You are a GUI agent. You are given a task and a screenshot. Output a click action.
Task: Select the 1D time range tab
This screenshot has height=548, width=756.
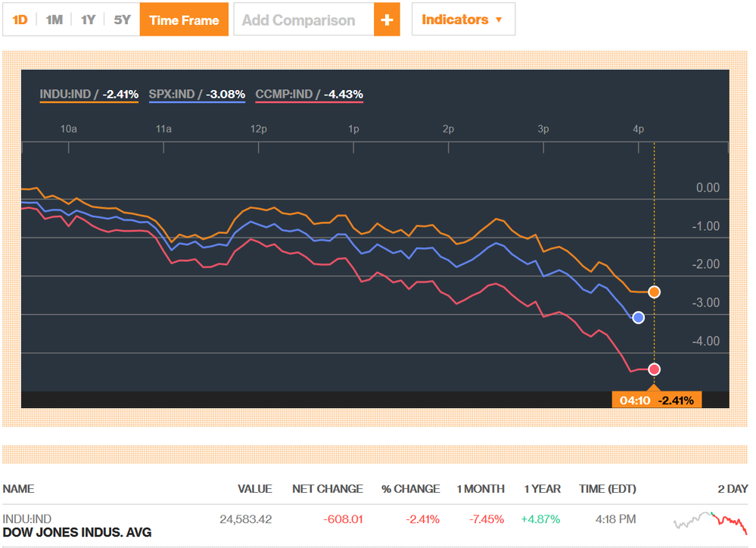[x=20, y=20]
